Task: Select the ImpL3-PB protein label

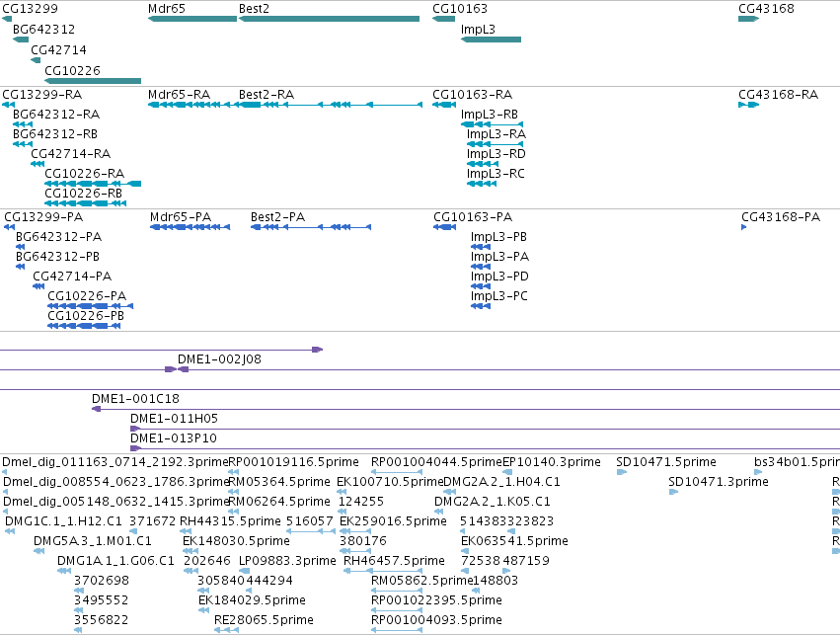Action: [498, 237]
